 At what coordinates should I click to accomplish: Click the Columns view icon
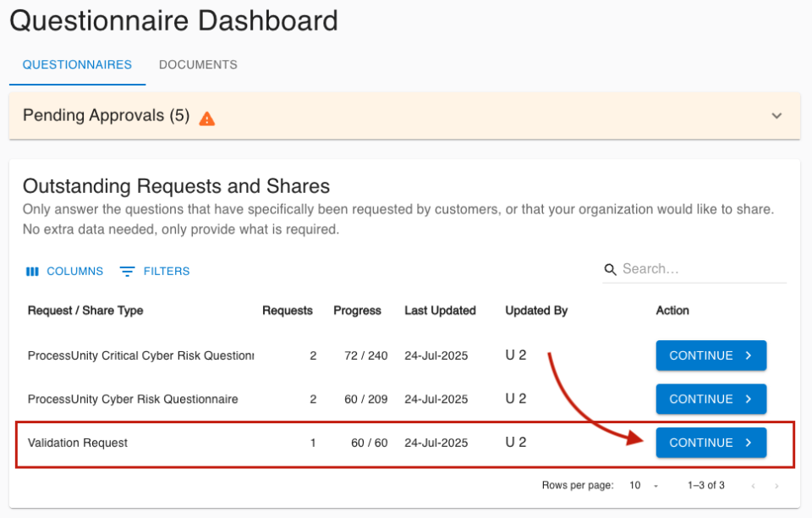32,271
